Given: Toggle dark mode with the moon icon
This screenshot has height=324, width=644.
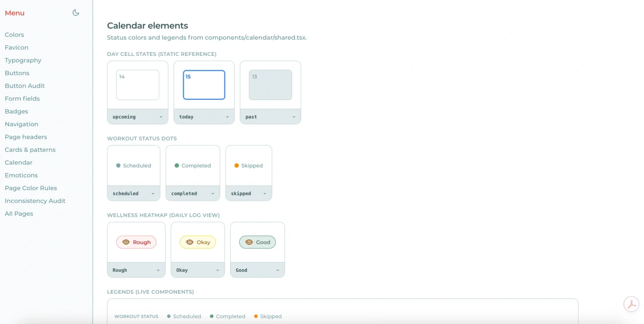Looking at the screenshot, I should coord(76,13).
